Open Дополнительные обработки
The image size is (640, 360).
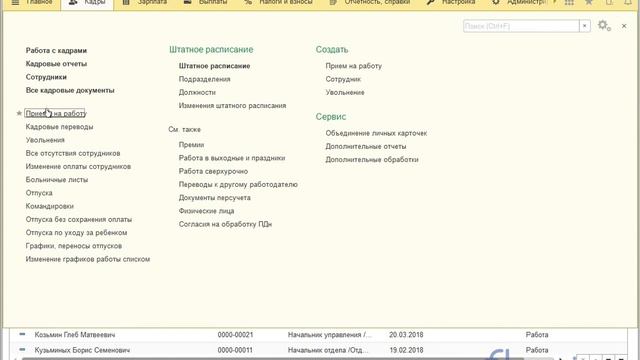[x=371, y=160]
